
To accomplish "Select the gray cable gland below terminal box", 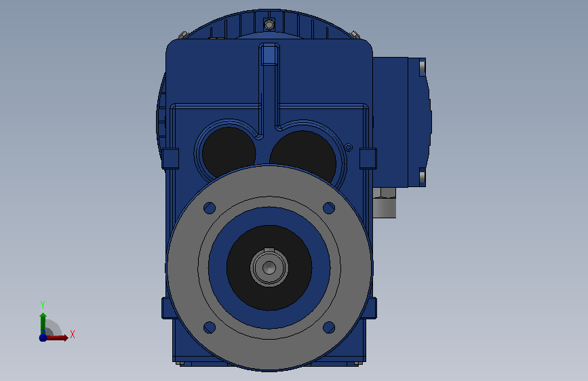I will point(385,203).
